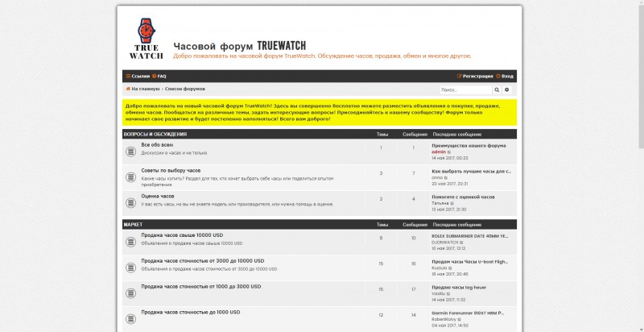Click date 20 мая 2017, 20:31

(450, 184)
